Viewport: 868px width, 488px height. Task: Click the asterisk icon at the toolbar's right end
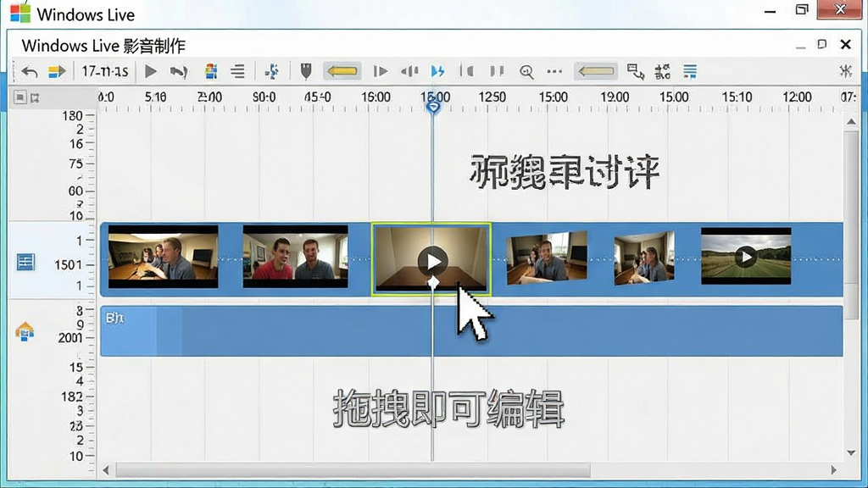click(x=845, y=71)
